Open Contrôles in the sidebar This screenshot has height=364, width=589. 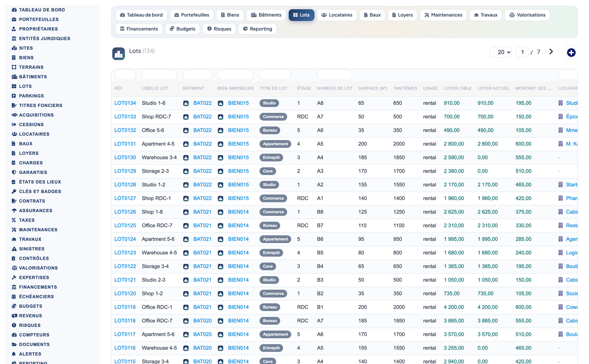coord(34,258)
